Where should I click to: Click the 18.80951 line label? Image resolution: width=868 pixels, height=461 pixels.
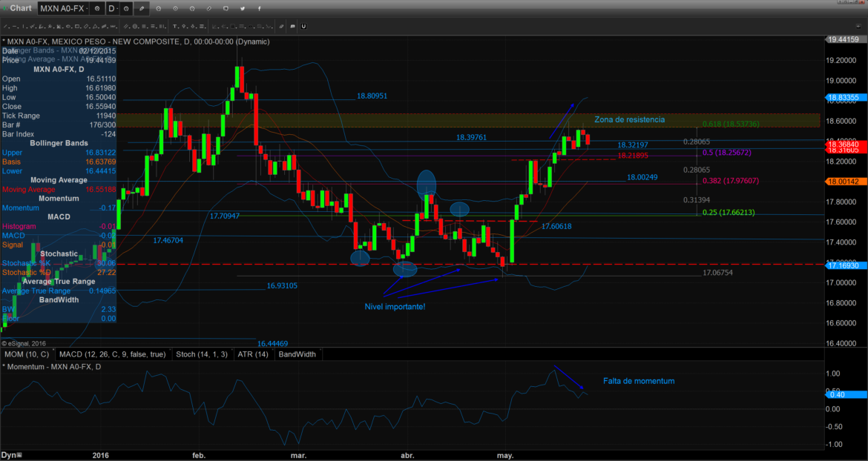click(372, 96)
